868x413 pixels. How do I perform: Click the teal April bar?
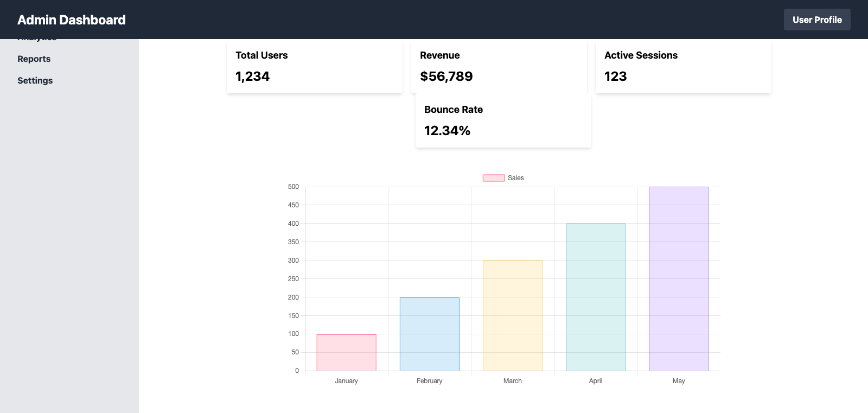tap(595, 297)
